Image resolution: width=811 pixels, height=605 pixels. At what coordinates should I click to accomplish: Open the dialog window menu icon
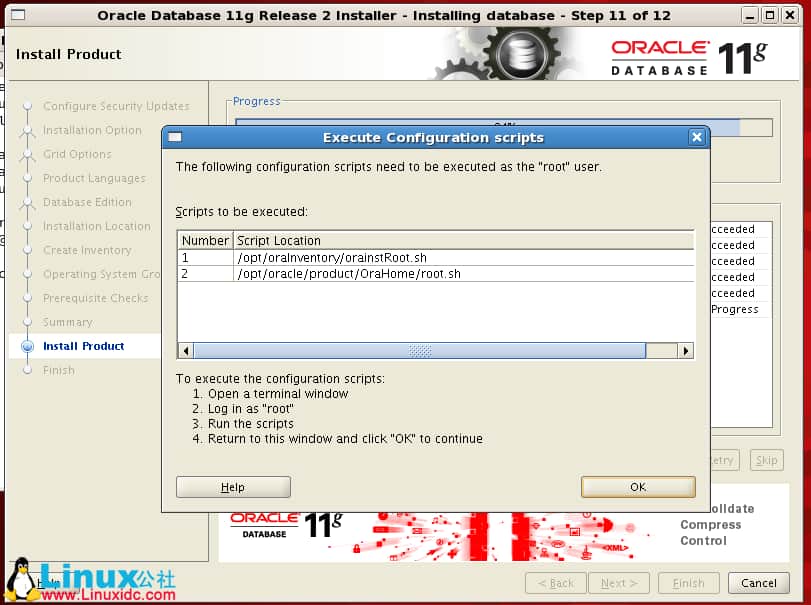175,137
